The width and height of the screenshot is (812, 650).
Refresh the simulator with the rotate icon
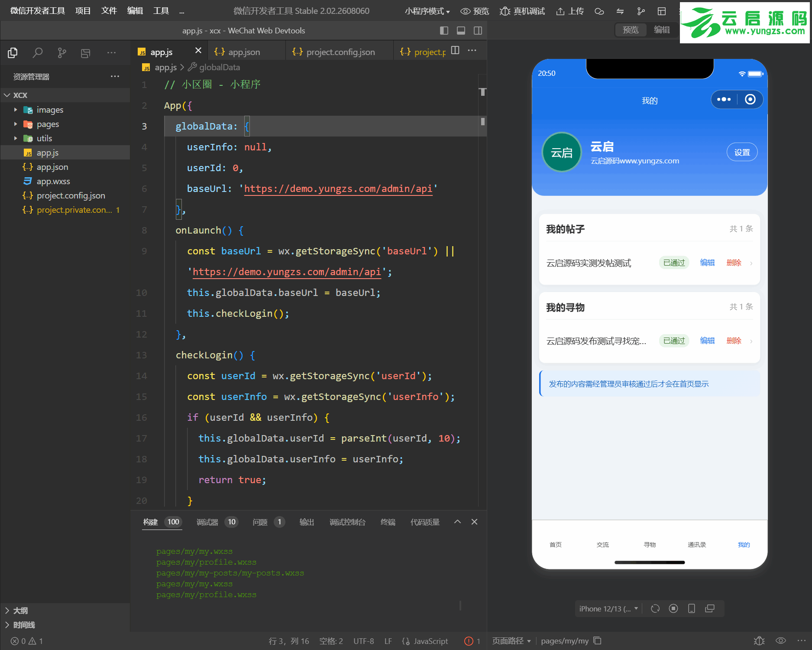(x=655, y=608)
